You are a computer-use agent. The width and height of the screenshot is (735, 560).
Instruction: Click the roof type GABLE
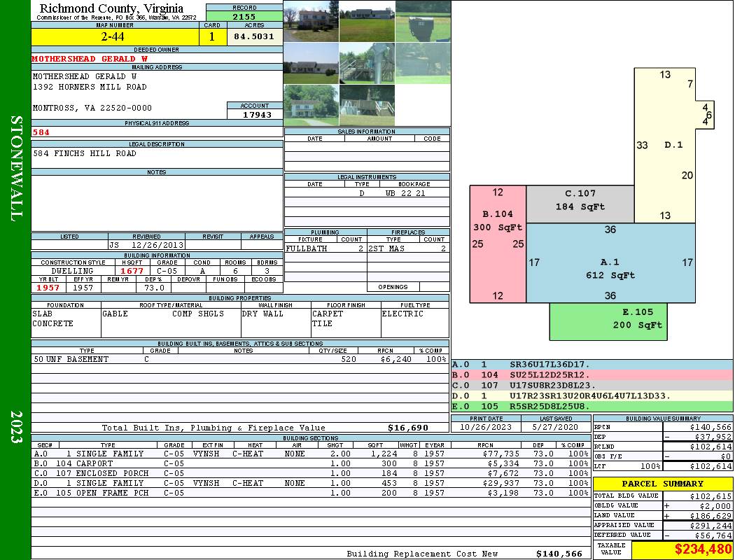tap(115, 314)
